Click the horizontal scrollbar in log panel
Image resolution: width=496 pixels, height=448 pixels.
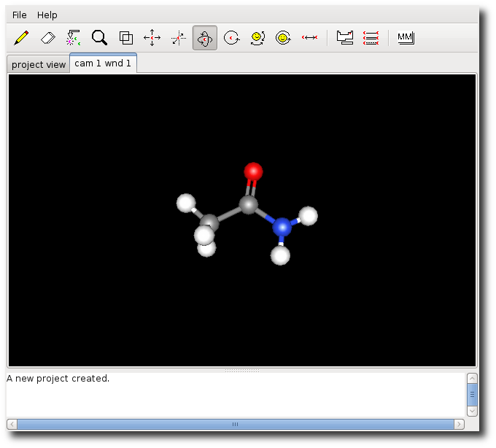tap(235, 424)
